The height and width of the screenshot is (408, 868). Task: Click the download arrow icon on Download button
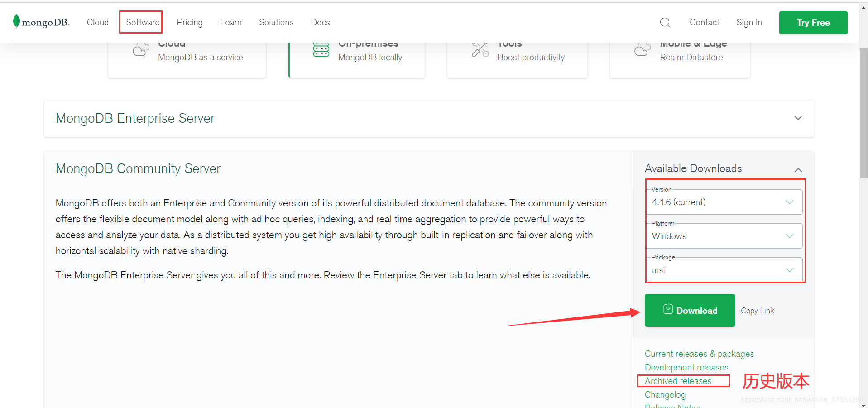[x=668, y=309]
